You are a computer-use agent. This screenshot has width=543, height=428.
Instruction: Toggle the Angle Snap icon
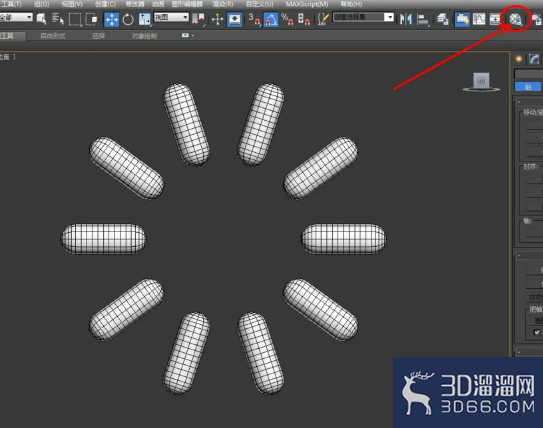tap(271, 19)
